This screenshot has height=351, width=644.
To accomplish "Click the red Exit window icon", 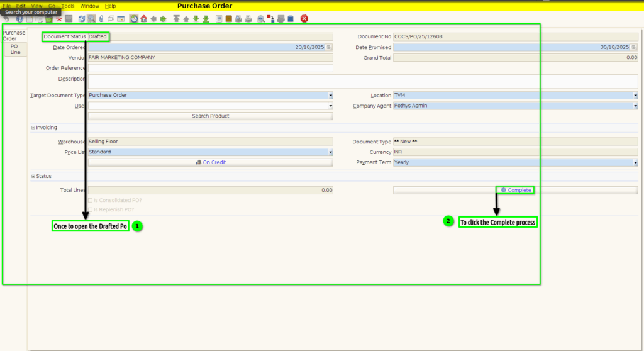I will coord(304,19).
